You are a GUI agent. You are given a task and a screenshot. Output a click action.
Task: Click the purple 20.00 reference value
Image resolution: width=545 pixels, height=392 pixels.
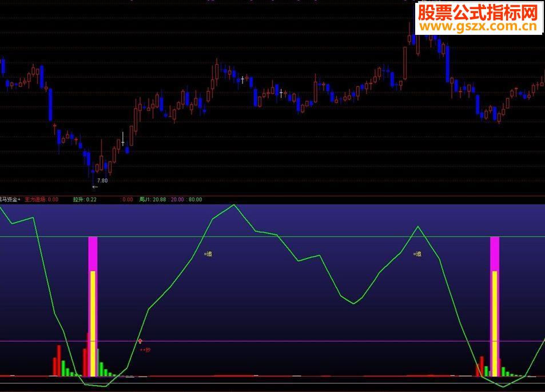coord(177,199)
